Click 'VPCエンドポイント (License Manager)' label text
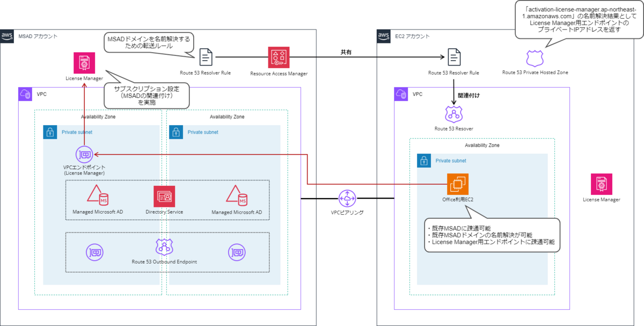Viewport: 644px width, 326px height. [x=84, y=170]
